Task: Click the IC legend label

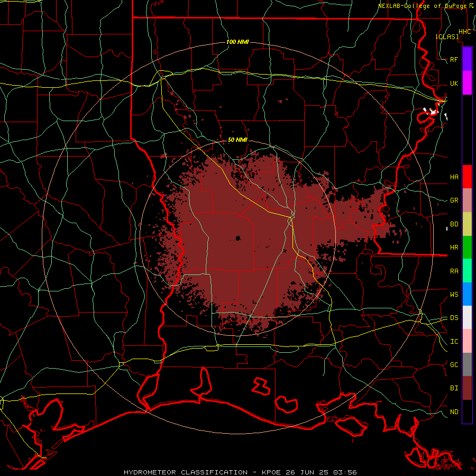Action: tap(454, 342)
